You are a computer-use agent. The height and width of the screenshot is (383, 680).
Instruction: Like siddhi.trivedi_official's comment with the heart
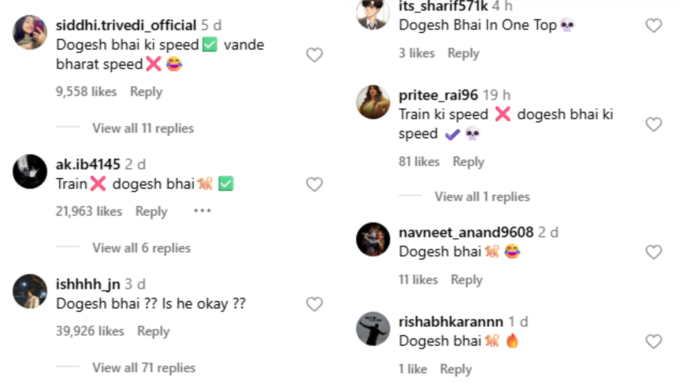click(314, 55)
